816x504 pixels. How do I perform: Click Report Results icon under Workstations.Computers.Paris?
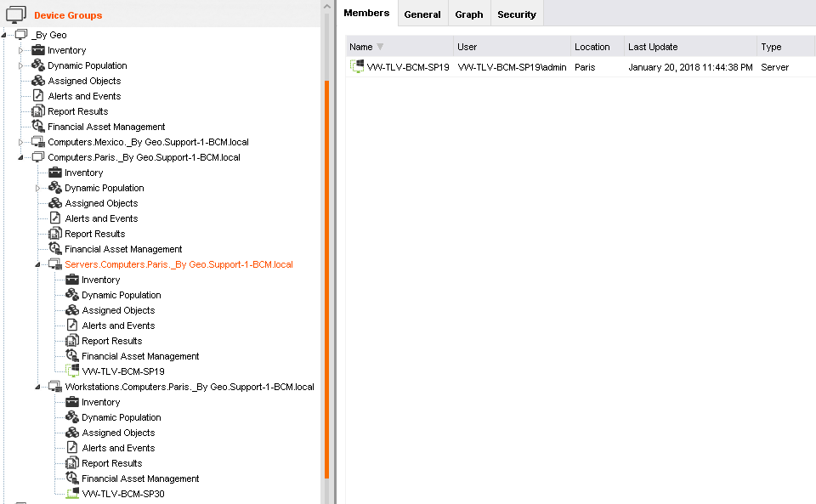point(72,462)
